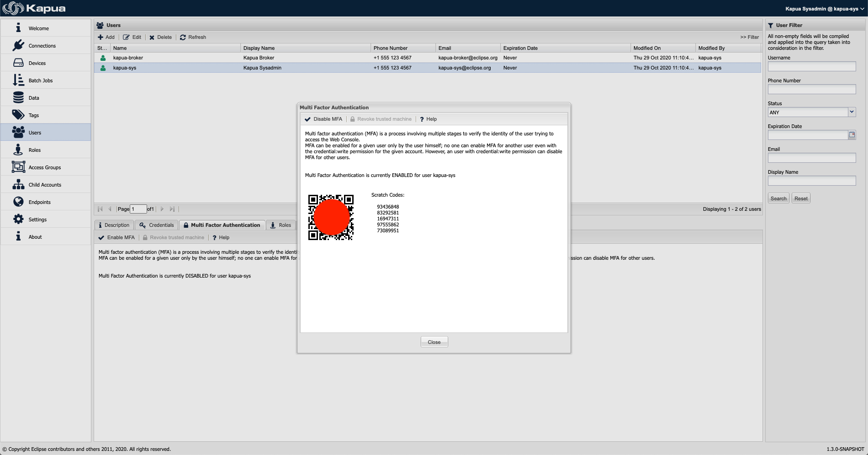Viewport: 868px width, 455px height.
Task: Open the Devices icon in sidebar
Action: coord(18,63)
